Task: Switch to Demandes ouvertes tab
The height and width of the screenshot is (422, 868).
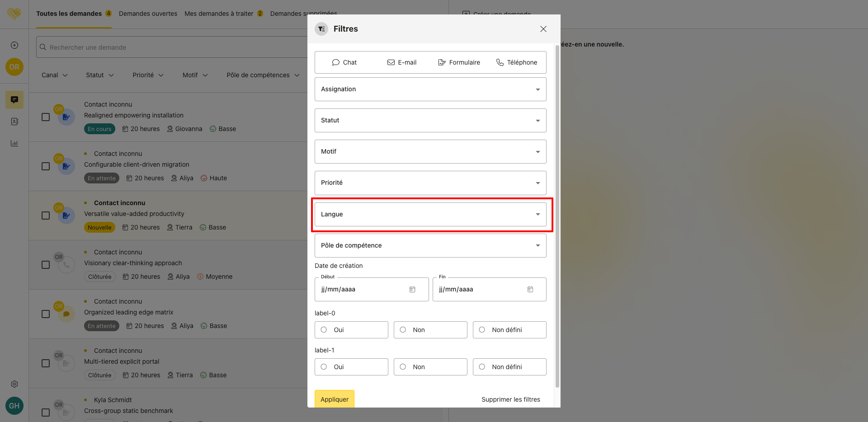Action: point(148,14)
